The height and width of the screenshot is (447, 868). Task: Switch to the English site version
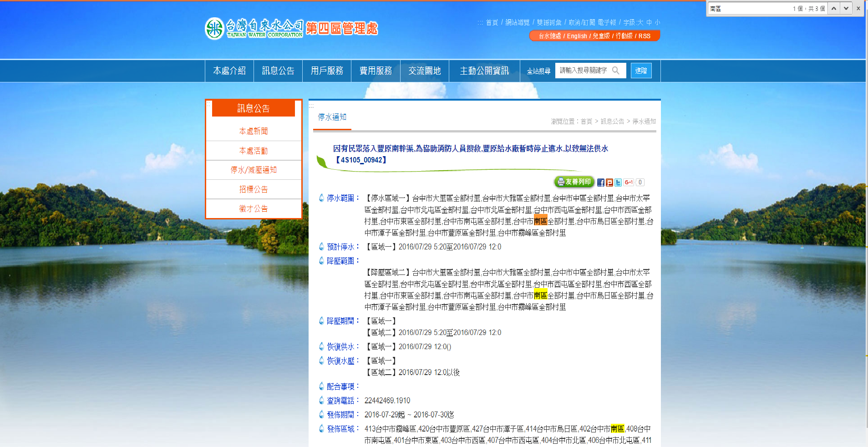tap(577, 36)
